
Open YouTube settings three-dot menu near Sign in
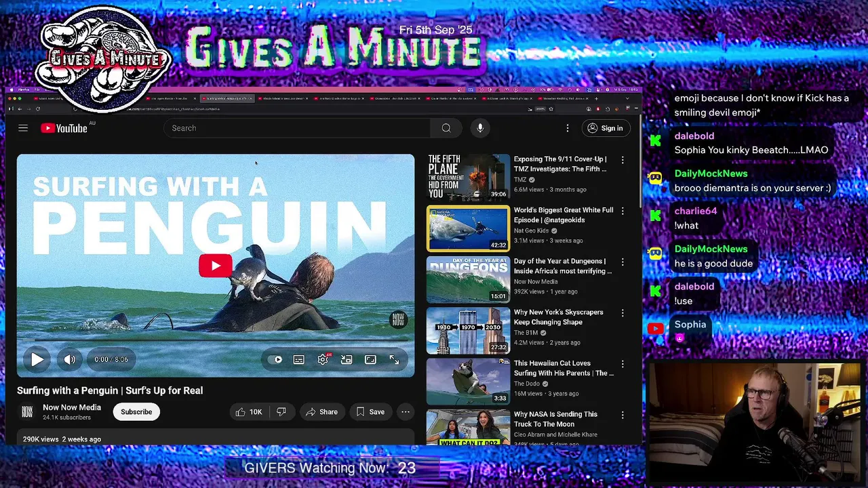point(568,128)
